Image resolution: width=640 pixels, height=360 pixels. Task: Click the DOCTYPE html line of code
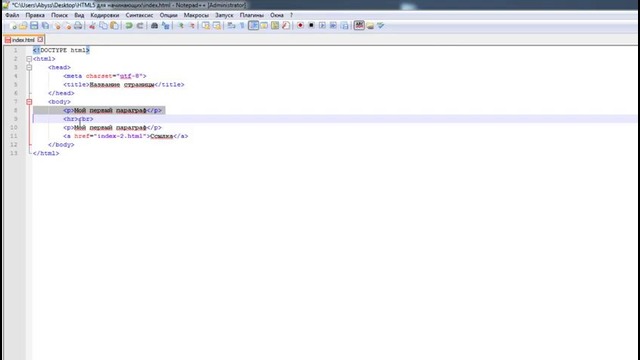(x=61, y=50)
